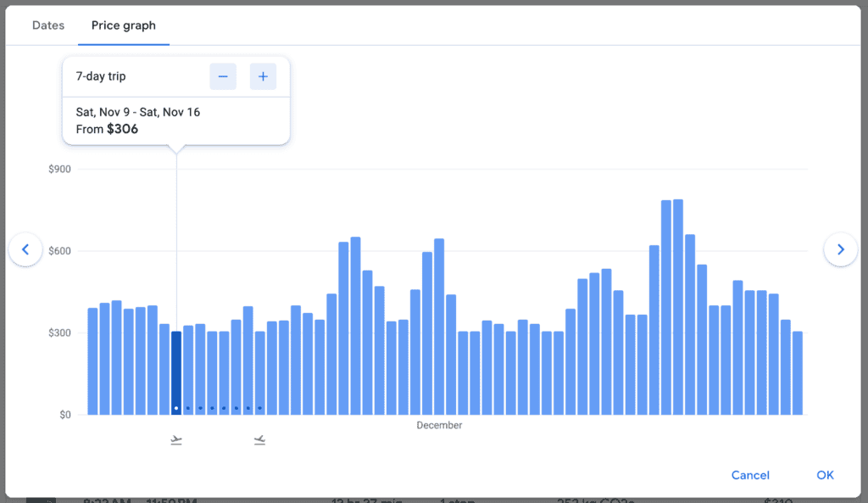Click the December month label

point(439,425)
